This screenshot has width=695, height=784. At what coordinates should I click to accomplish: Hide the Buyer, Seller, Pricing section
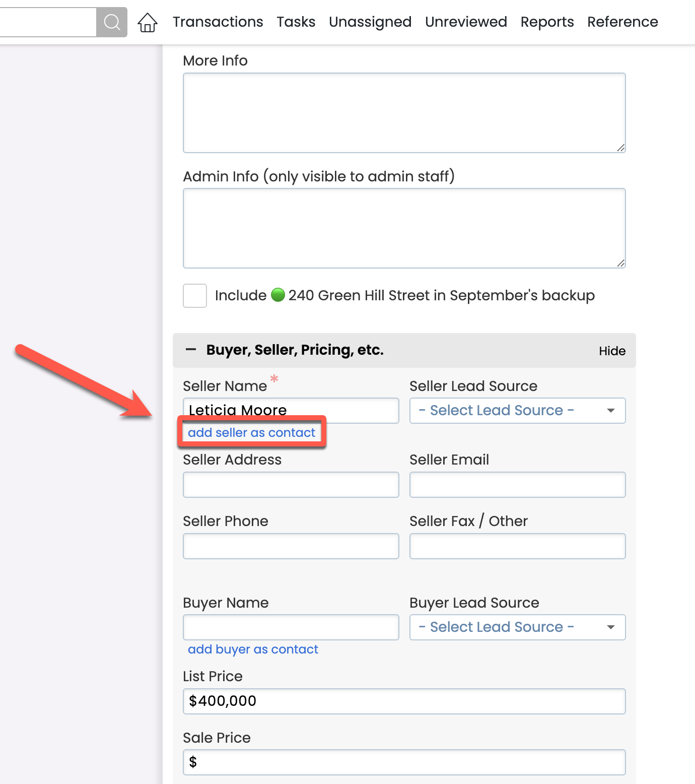(x=612, y=351)
